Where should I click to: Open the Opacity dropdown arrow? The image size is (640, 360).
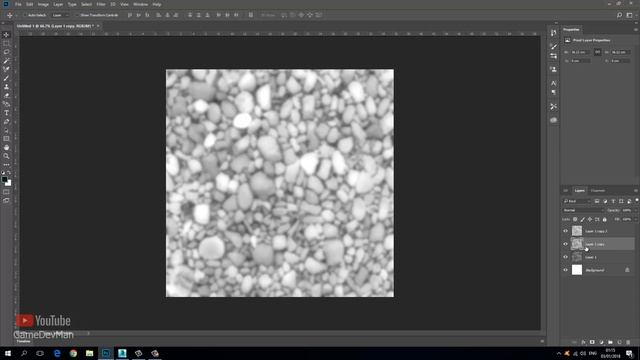636,210
